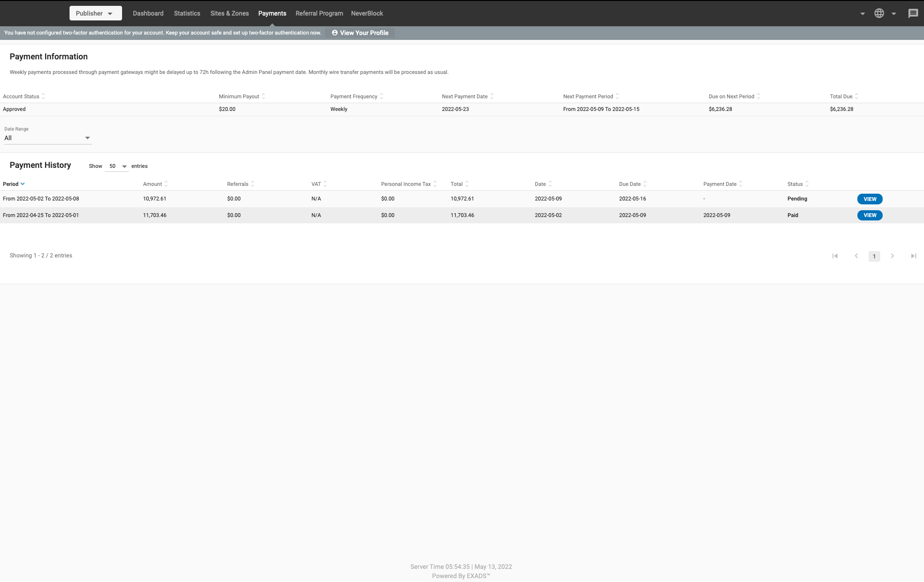Viewport: 924px width, 582px height.
Task: Open the Date Range dropdown showing All
Action: tap(48, 138)
